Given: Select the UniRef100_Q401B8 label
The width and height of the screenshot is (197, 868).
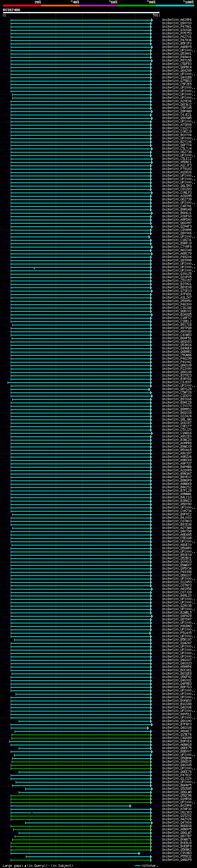Looking at the screenshot, I should coord(177,78).
